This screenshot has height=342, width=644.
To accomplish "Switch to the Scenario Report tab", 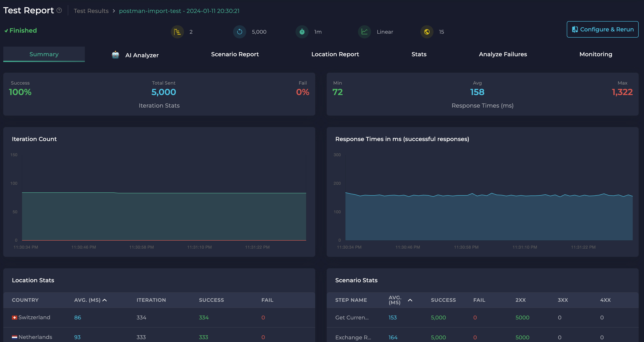I will 235,54.
